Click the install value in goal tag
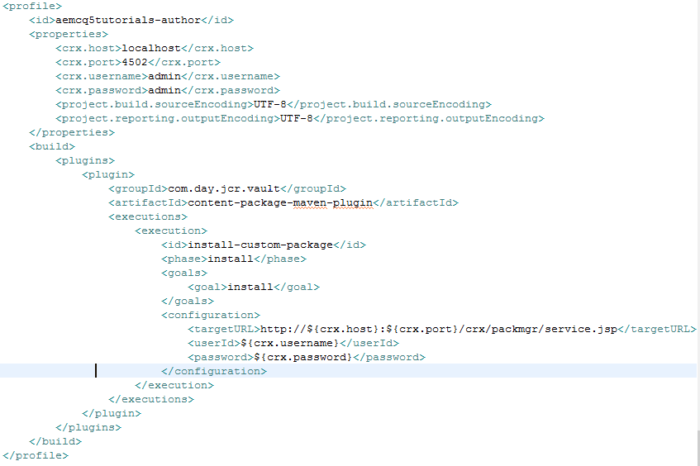The width and height of the screenshot is (700, 466). (x=246, y=286)
